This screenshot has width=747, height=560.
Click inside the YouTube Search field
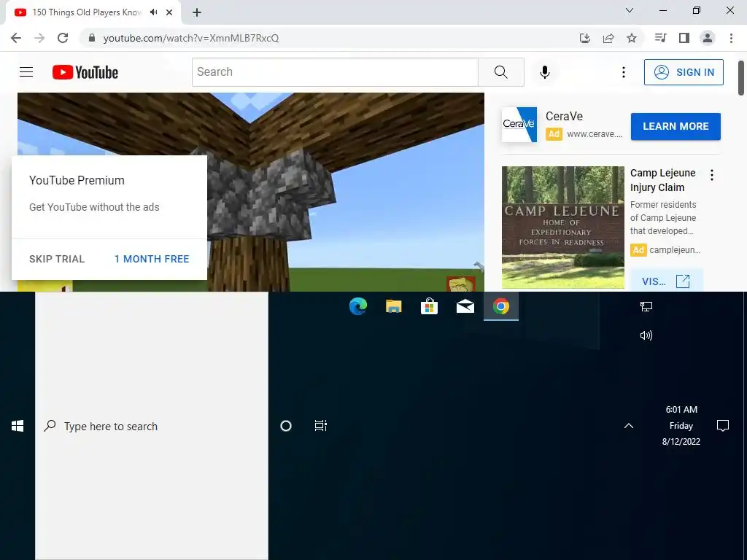click(x=335, y=72)
